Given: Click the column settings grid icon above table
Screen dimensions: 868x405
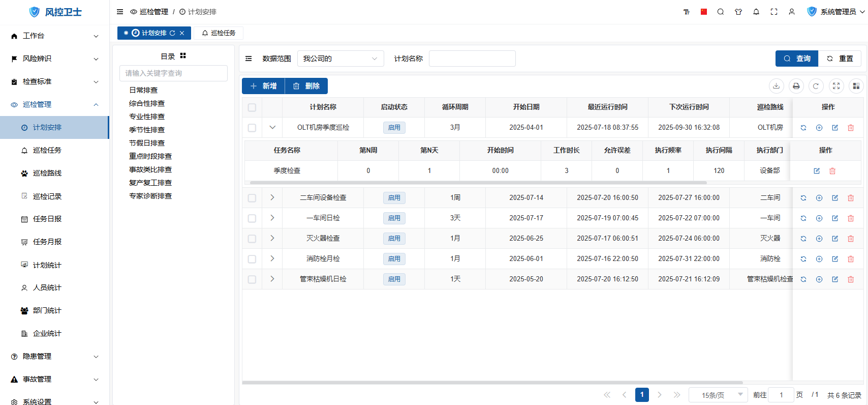Looking at the screenshot, I should [856, 86].
